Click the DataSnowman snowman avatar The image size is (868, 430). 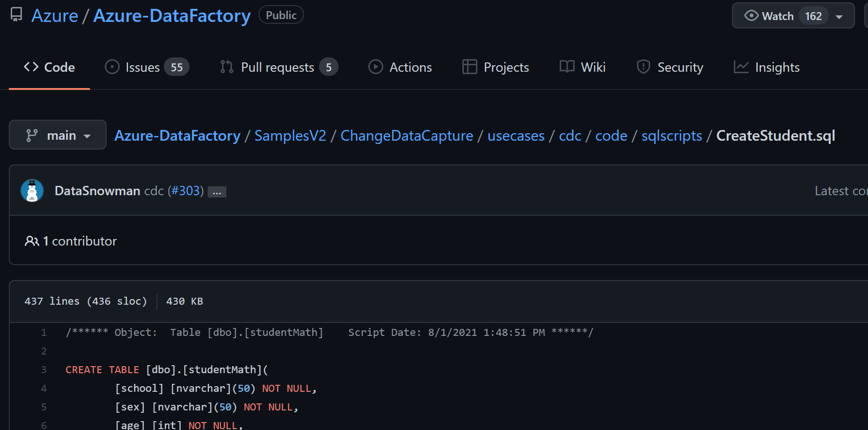coord(32,191)
